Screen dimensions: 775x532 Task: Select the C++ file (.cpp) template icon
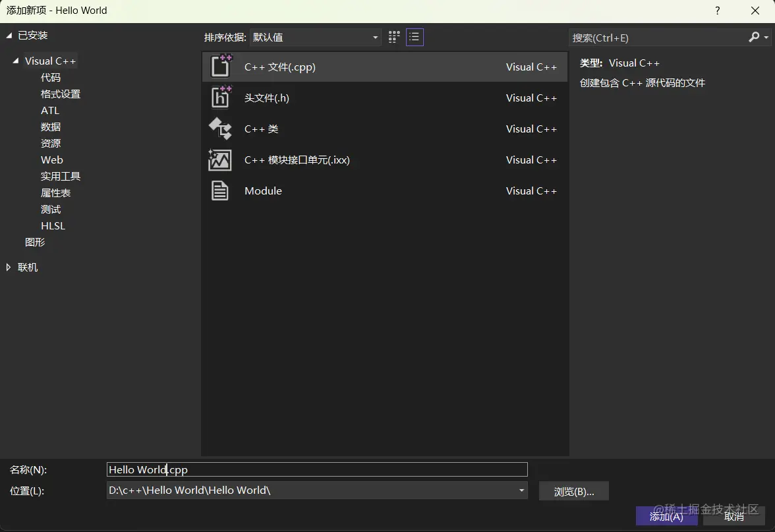(x=221, y=66)
